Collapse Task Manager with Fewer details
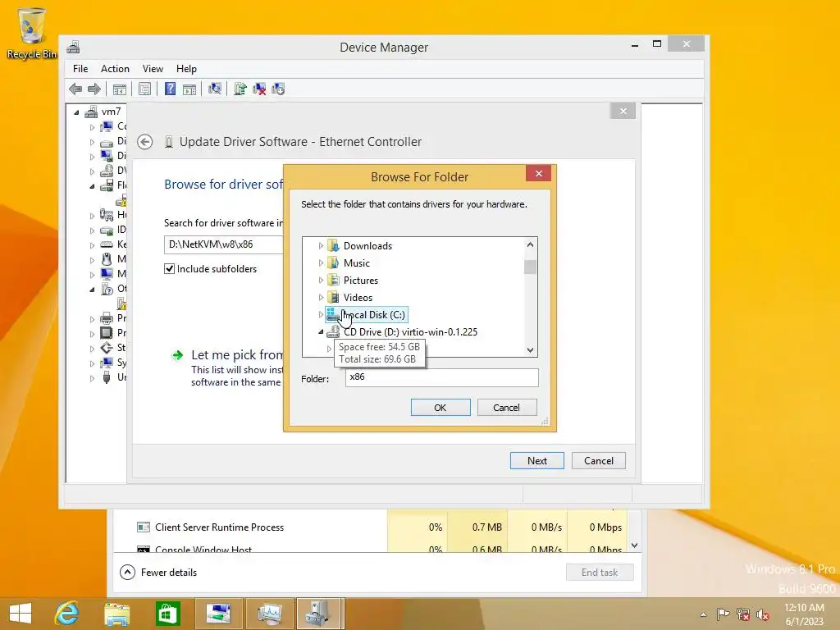The image size is (840, 630). pyautogui.click(x=158, y=572)
